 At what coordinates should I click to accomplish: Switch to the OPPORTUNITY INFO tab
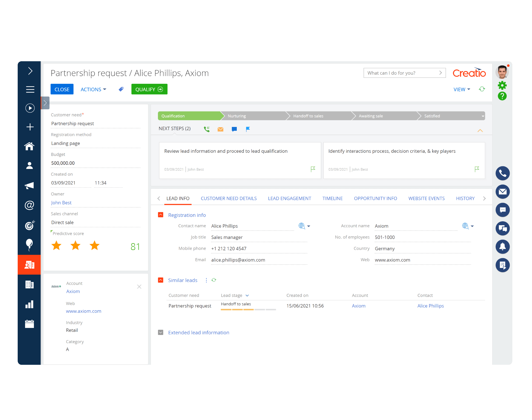375,198
